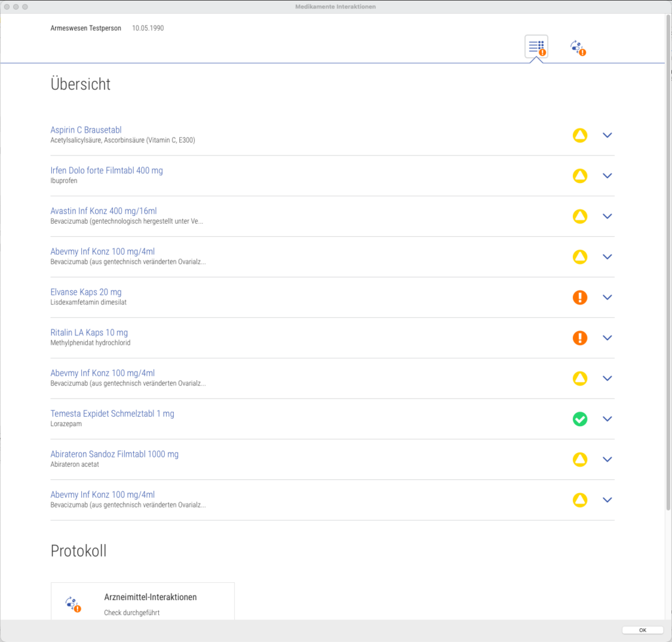Click ingredient text 'Acetylsalicylsäure, Ascorbinsäure'

(x=97, y=140)
